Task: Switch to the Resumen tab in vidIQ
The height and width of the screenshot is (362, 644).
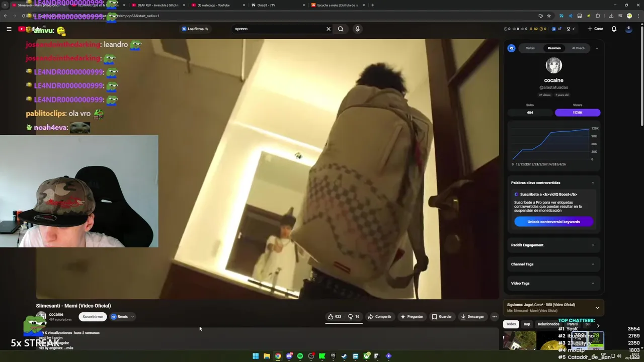Action: pyautogui.click(x=554, y=48)
